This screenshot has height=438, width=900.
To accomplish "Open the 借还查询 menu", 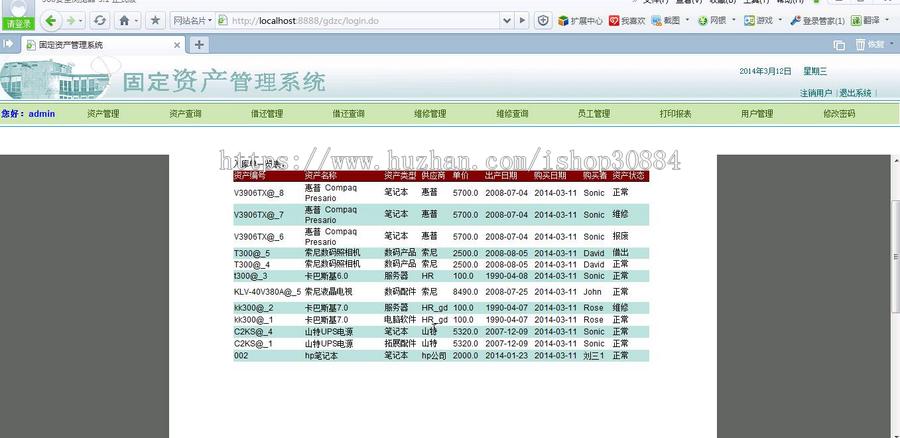I will pos(348,114).
